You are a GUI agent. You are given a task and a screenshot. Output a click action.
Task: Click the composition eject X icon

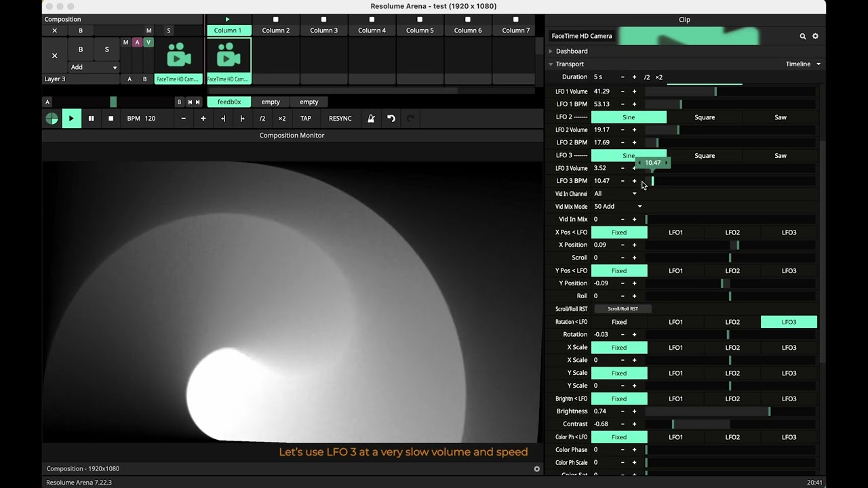click(54, 30)
